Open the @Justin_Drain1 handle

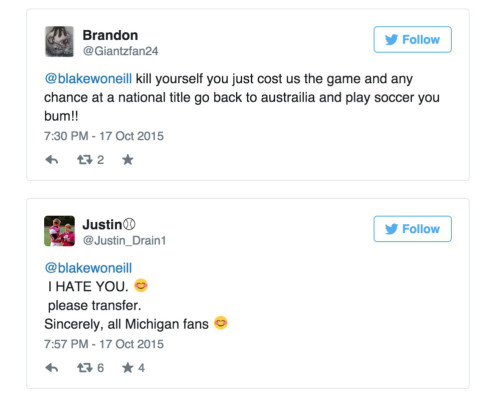point(124,240)
